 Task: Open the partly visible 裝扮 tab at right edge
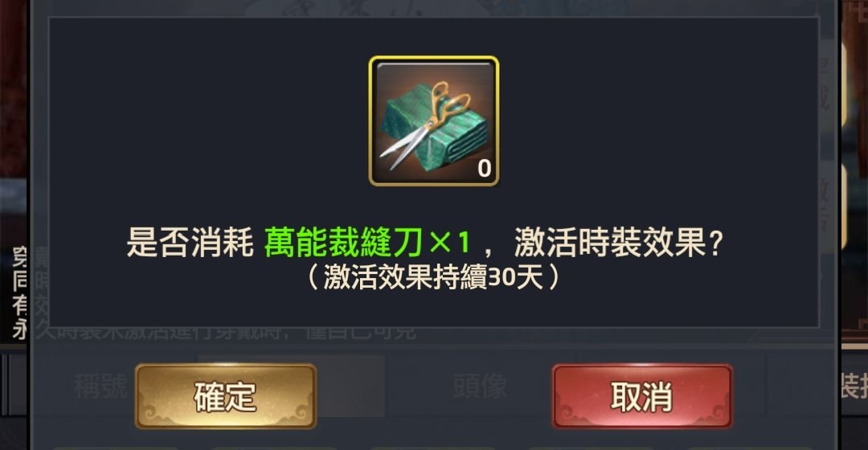point(854,386)
